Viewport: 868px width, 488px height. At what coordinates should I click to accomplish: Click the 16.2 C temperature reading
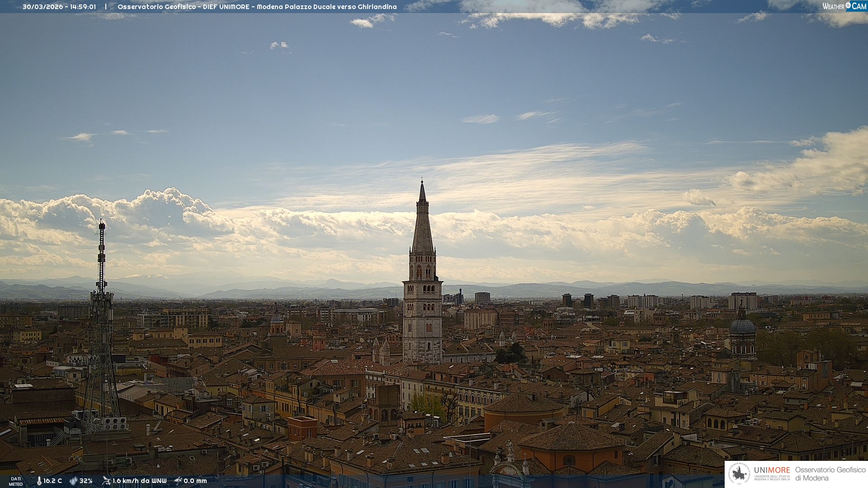(x=53, y=481)
